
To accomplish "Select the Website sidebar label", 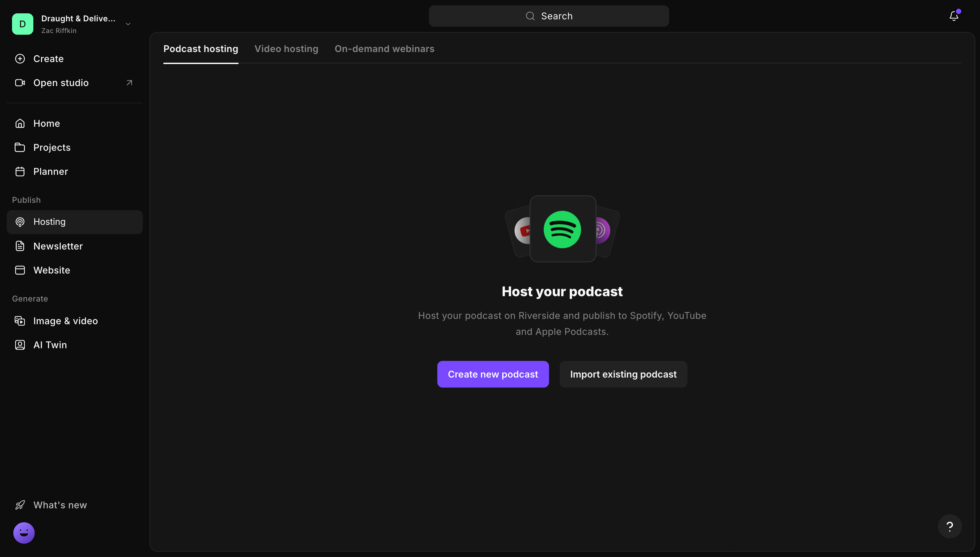I will point(52,270).
